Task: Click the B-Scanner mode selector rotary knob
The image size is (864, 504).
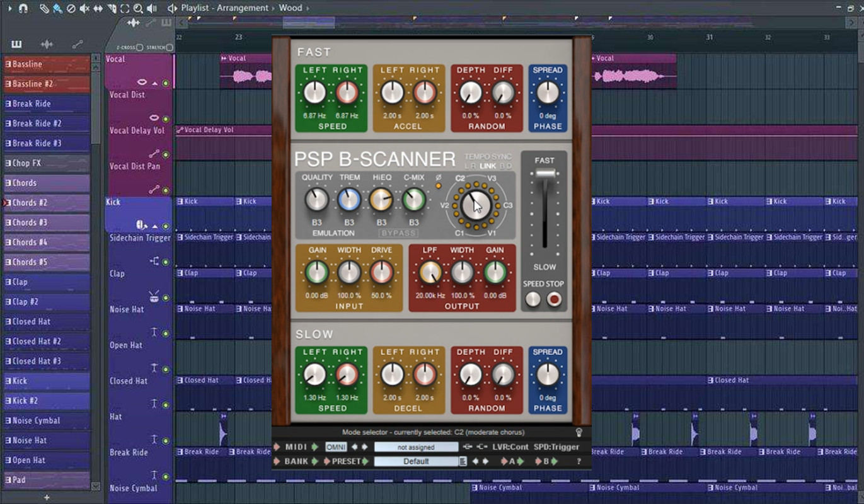Action: 476,205
